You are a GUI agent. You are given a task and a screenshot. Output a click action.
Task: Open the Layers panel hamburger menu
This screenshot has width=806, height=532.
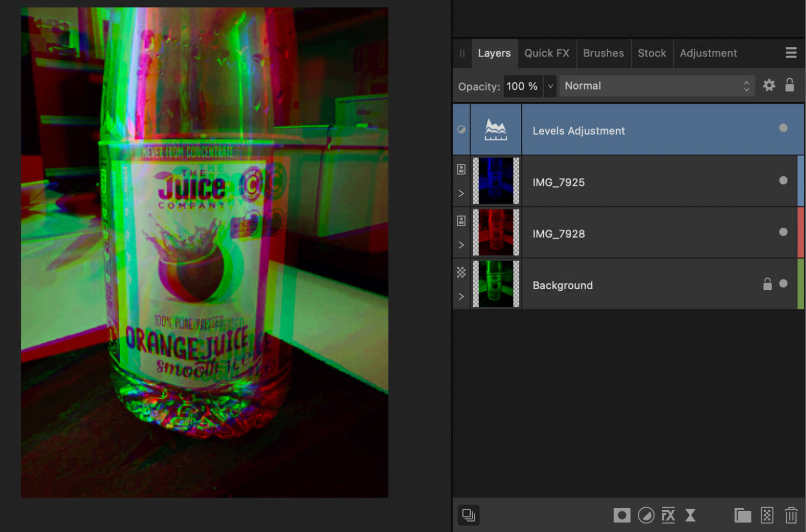791,53
